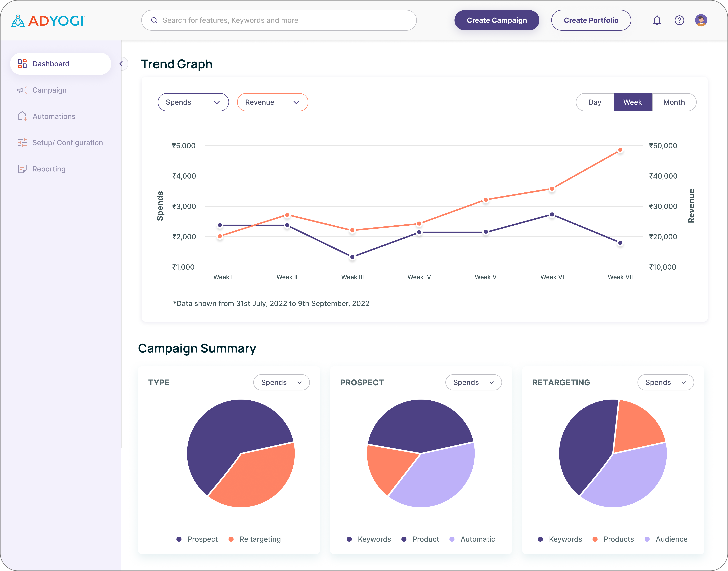Click the Dashboard grid icon
The image size is (728, 571).
22,64
